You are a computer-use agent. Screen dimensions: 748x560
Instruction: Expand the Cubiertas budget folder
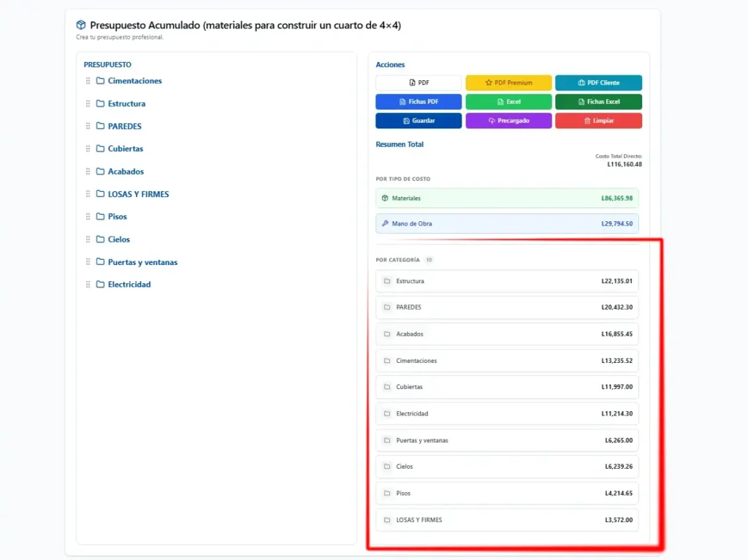pos(125,149)
